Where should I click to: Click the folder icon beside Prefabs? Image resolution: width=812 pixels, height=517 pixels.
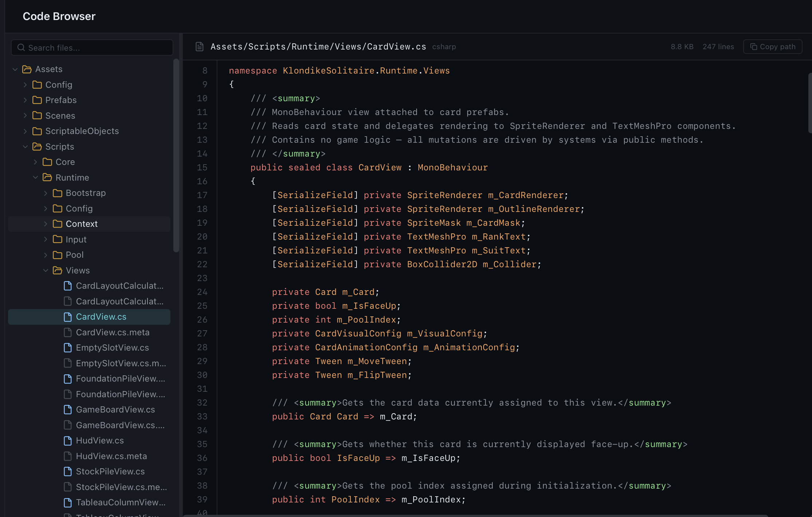tap(38, 100)
